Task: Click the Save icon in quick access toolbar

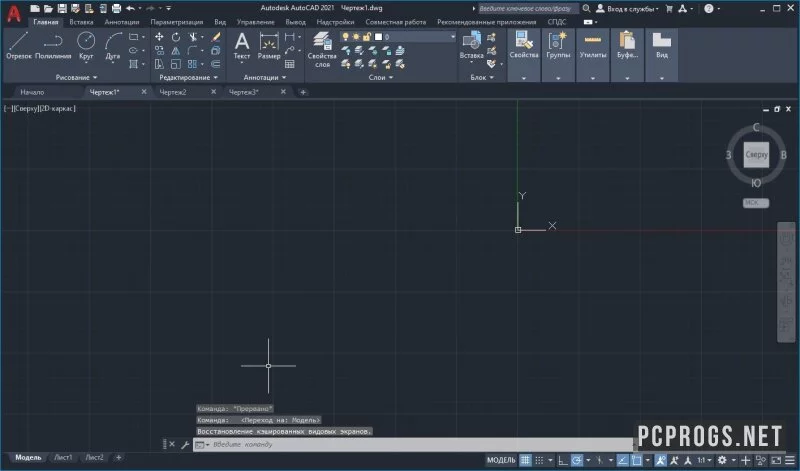Action: coord(62,8)
